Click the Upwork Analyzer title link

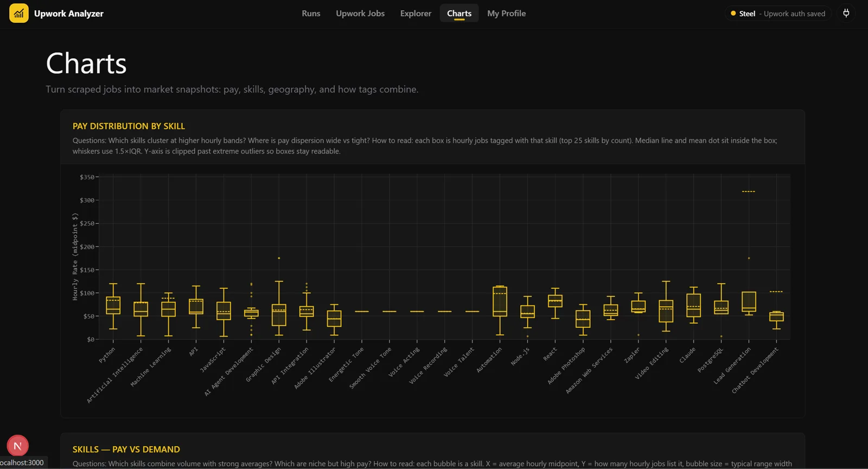(68, 14)
